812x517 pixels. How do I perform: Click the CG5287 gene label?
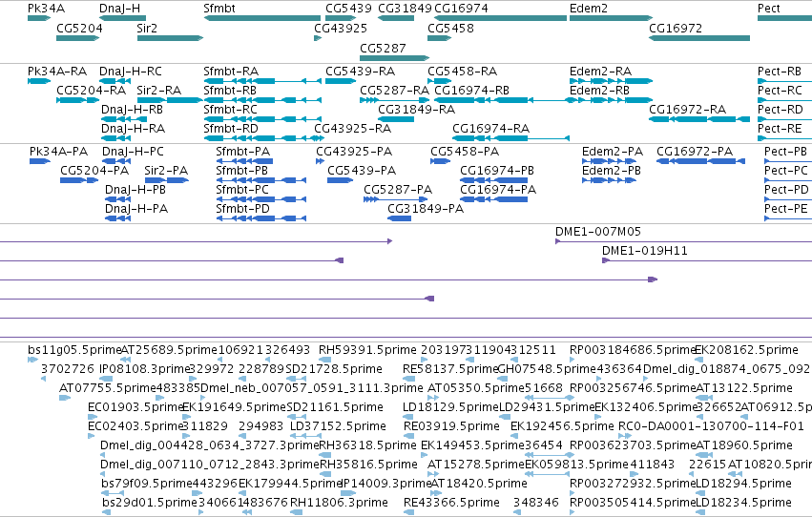pos(383,48)
